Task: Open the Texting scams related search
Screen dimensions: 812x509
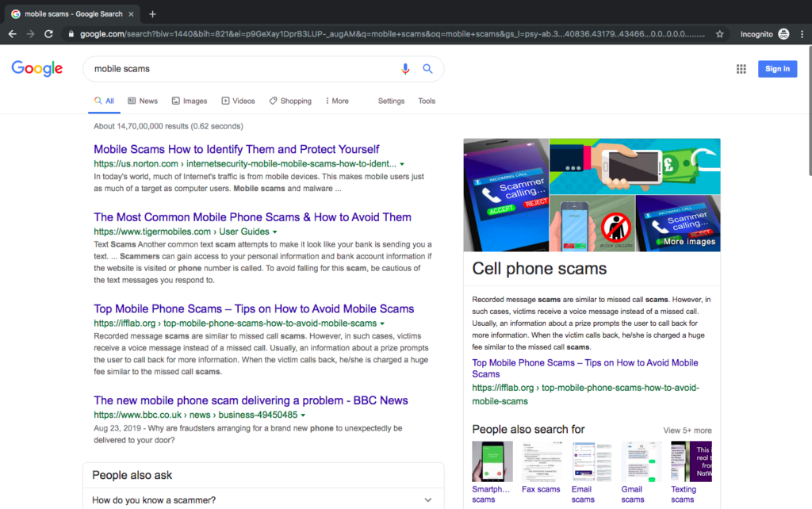Action: [691, 472]
